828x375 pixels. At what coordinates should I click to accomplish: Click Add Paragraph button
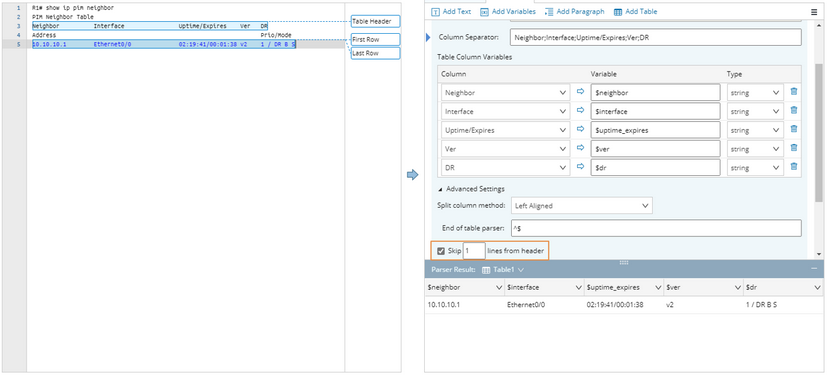[575, 12]
